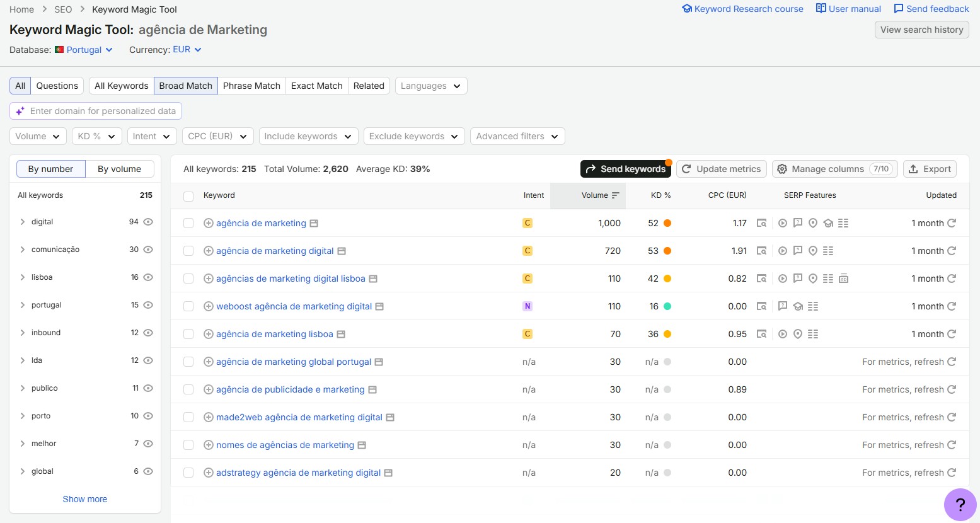980x523 pixels.
Task: Select the Related tab
Action: [x=369, y=86]
